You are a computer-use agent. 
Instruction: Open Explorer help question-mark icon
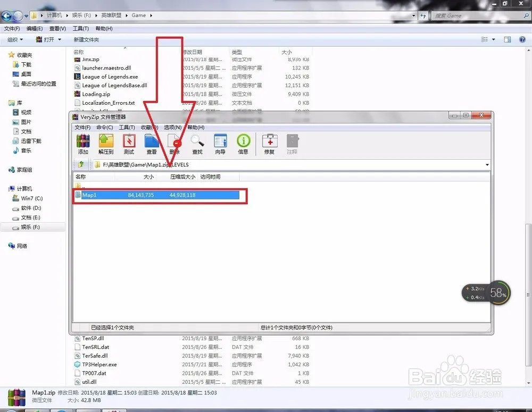(x=522, y=40)
